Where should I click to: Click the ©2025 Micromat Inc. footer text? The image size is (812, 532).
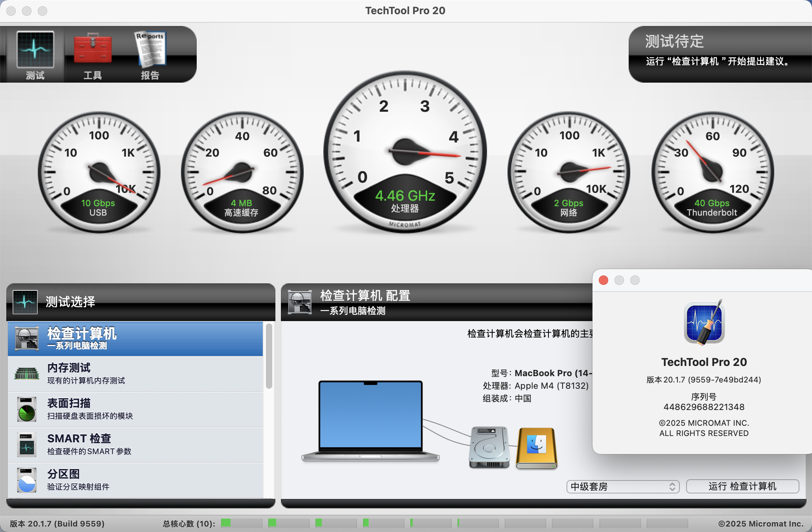[761, 524]
